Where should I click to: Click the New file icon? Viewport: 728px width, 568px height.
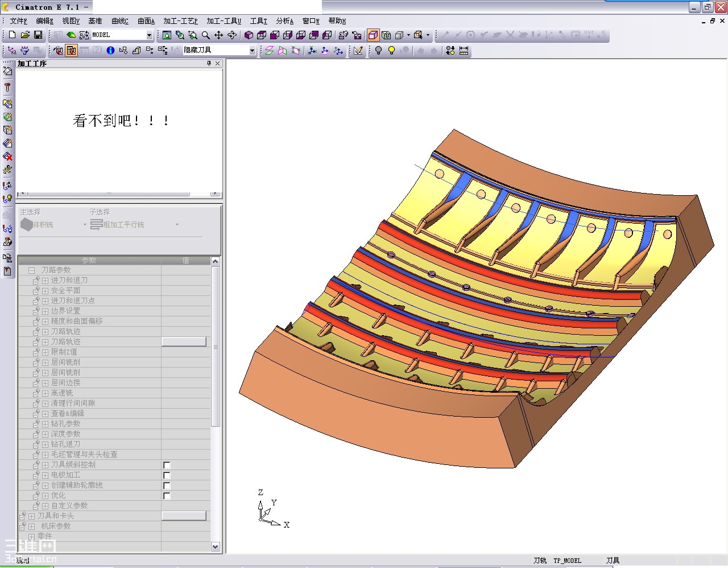(12, 35)
